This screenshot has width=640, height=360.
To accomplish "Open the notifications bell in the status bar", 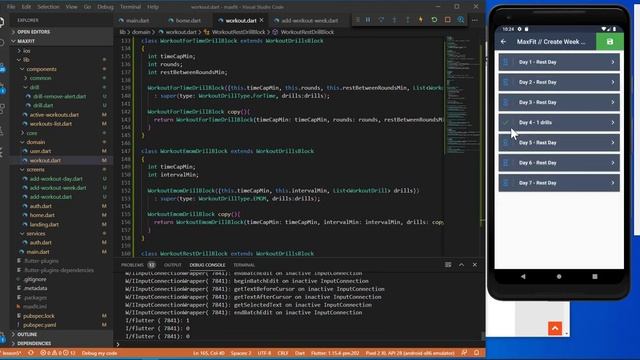I will tap(476, 353).
